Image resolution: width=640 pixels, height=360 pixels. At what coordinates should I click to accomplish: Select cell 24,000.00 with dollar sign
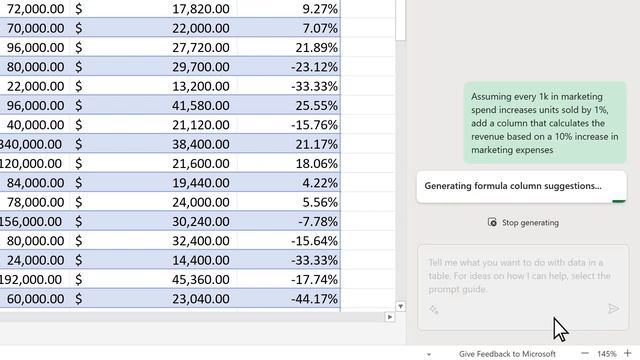click(x=153, y=202)
